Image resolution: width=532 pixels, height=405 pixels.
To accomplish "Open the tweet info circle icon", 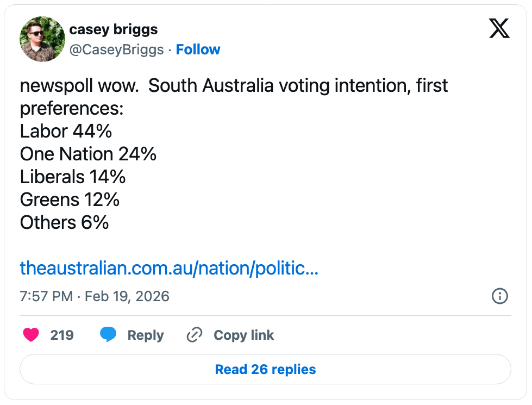I will pos(499,296).
